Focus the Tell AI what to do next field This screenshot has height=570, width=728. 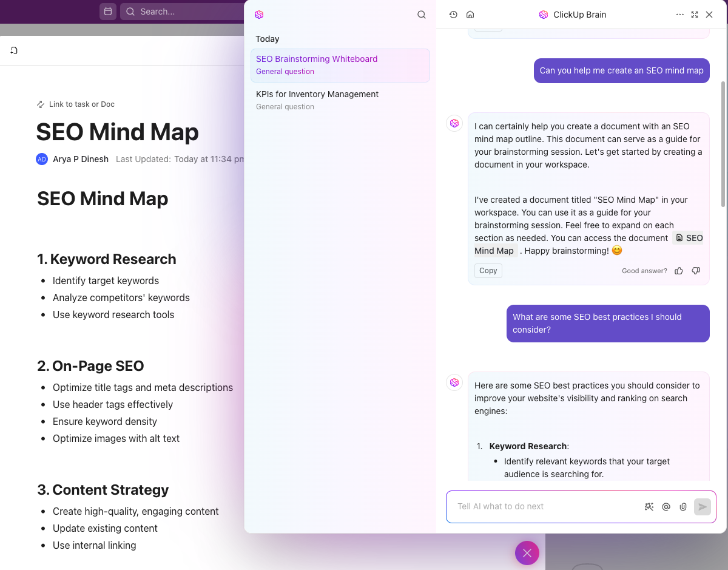click(x=546, y=506)
